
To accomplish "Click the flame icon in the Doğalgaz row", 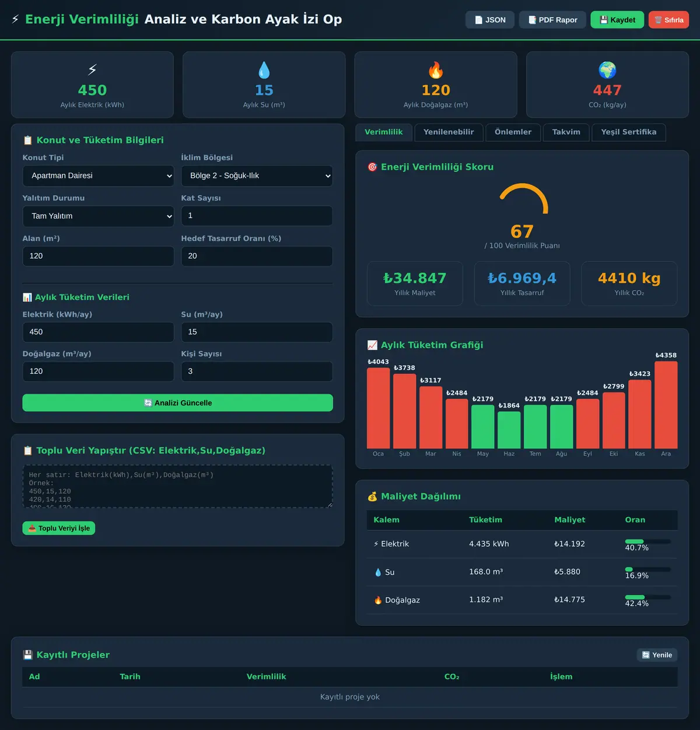I will tap(378, 600).
